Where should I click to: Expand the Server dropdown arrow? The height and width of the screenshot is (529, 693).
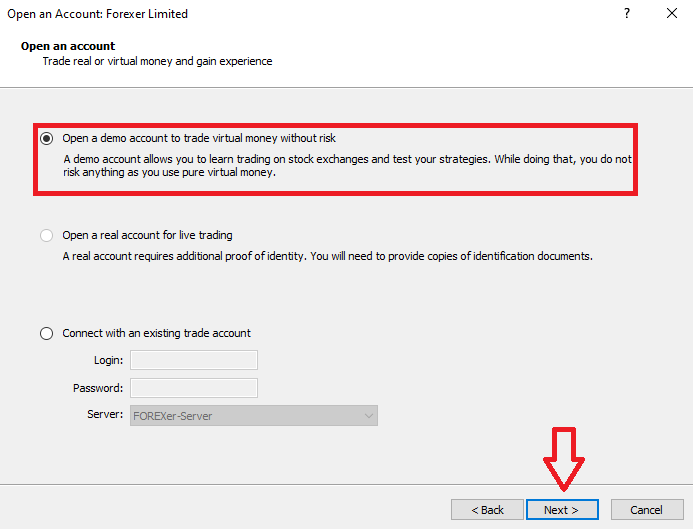pyautogui.click(x=368, y=415)
